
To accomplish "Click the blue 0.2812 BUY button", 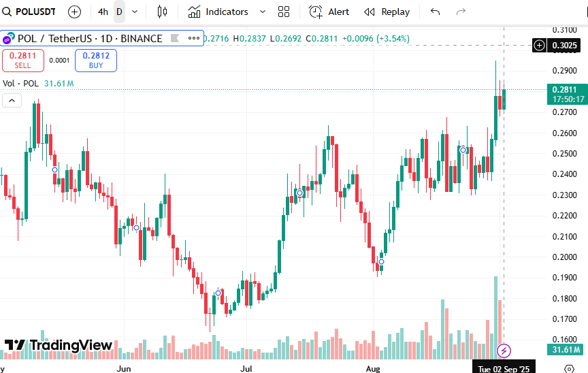I will 96,61.
